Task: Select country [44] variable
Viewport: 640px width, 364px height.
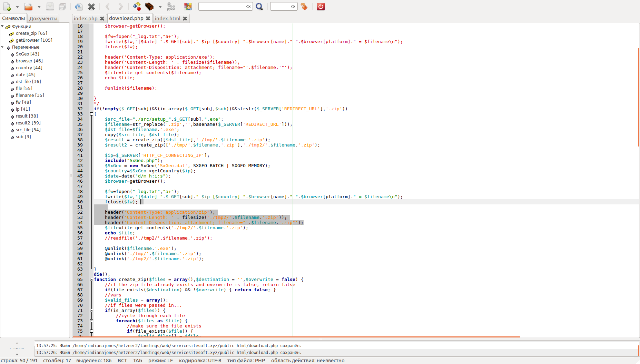Action: click(x=29, y=68)
